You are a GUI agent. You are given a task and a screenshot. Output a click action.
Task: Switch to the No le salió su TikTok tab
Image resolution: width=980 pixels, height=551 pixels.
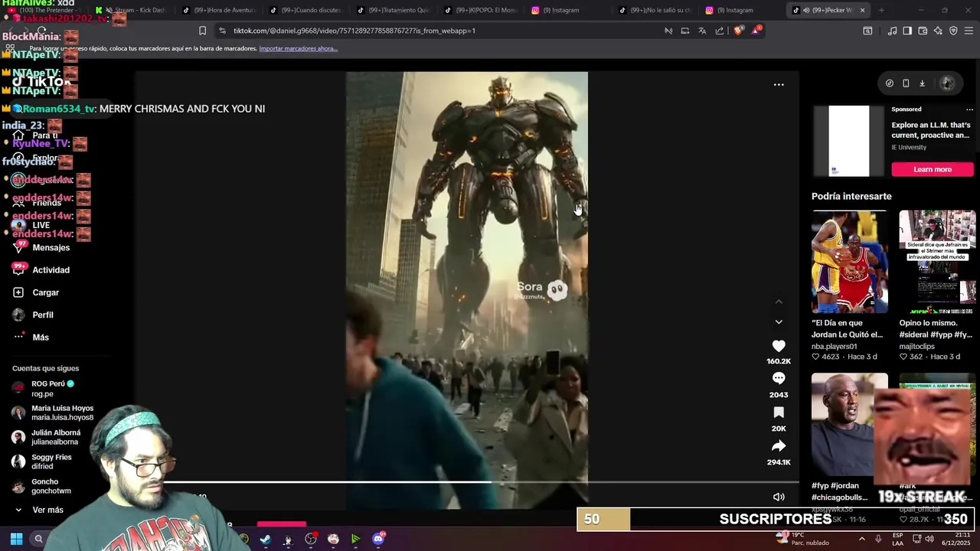(x=656, y=10)
